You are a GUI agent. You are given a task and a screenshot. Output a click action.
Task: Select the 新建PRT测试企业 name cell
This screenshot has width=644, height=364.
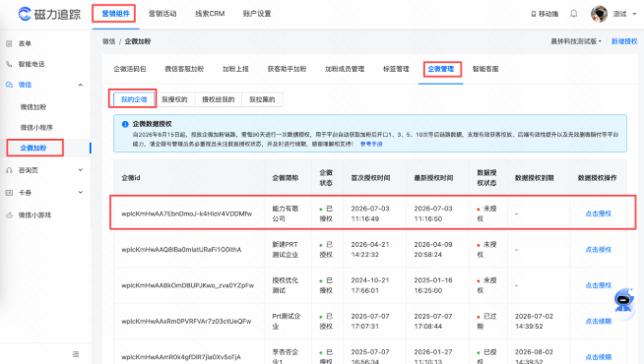286,250
